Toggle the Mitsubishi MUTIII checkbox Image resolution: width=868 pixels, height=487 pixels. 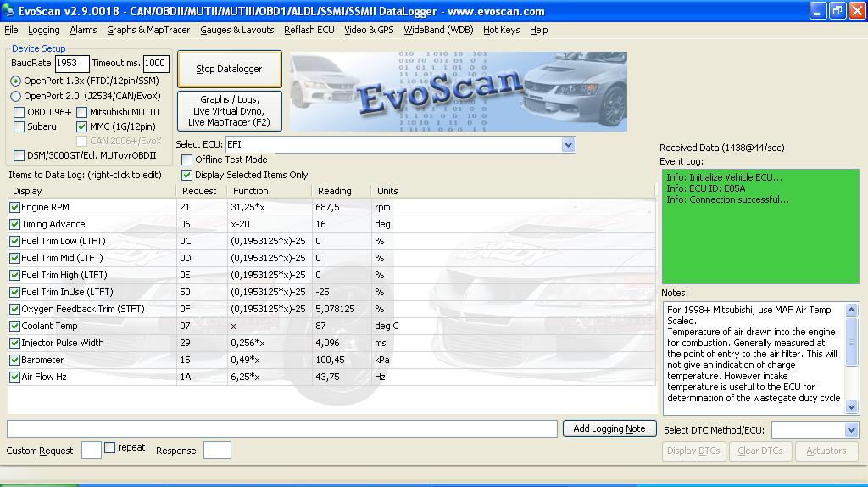coord(82,112)
